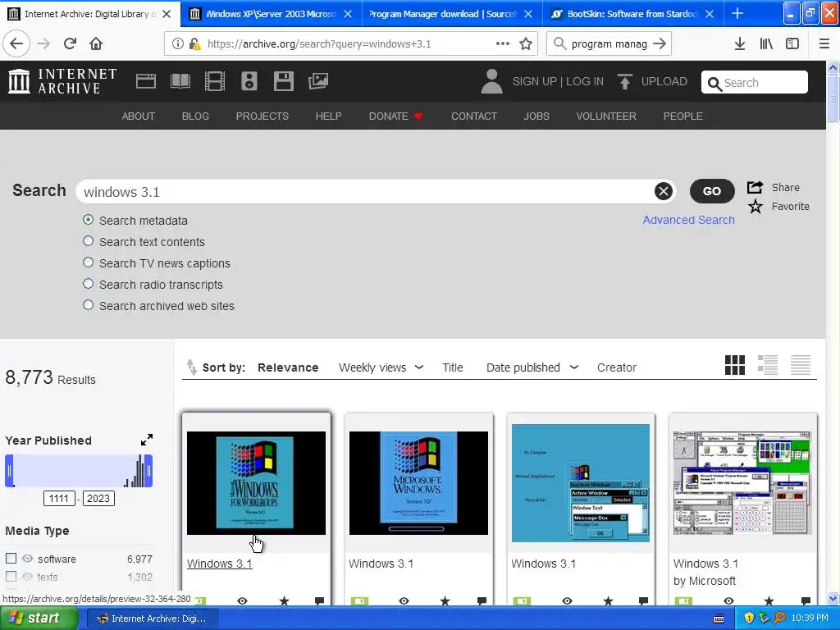Select Search archived web sites option

pyautogui.click(x=89, y=305)
